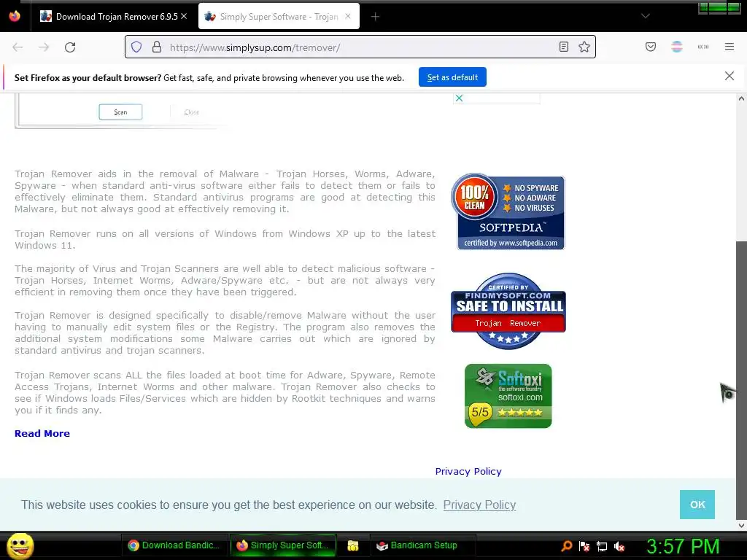This screenshot has height=560, width=747.
Task: Toggle reader view in the address bar
Action: point(564,47)
